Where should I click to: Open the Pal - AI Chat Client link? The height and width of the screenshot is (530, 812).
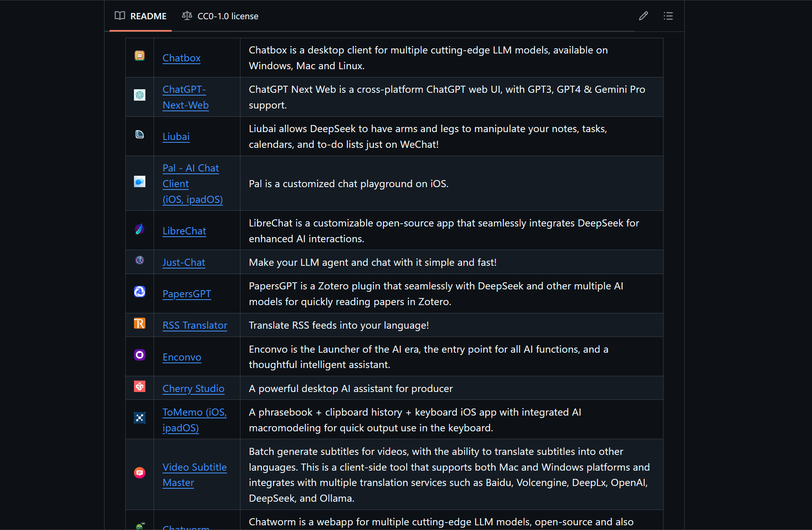click(192, 184)
